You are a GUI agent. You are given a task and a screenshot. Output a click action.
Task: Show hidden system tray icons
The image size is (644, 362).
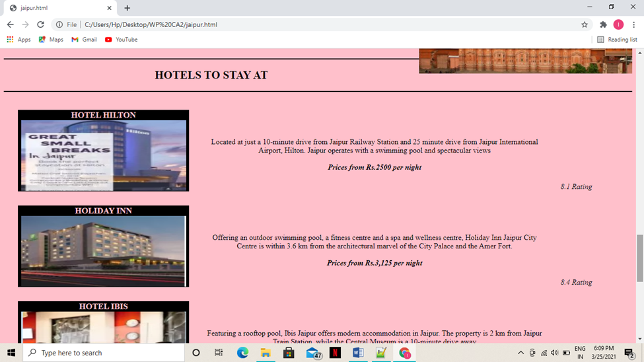pyautogui.click(x=520, y=353)
